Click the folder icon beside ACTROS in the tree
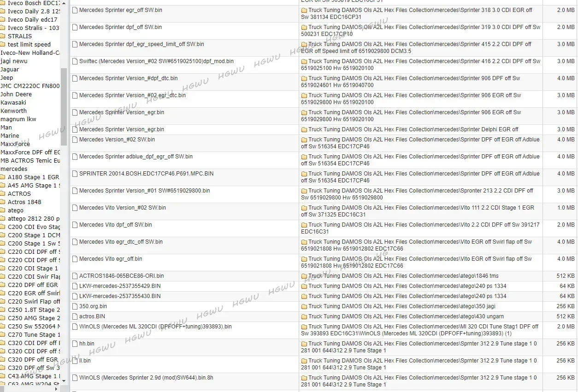Screen dimensions: 578x392 pyautogui.click(x=3, y=193)
